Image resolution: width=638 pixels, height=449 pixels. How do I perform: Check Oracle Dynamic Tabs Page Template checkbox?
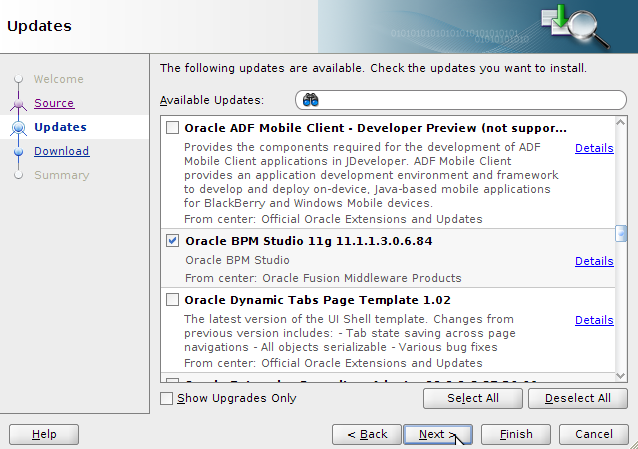(x=173, y=300)
